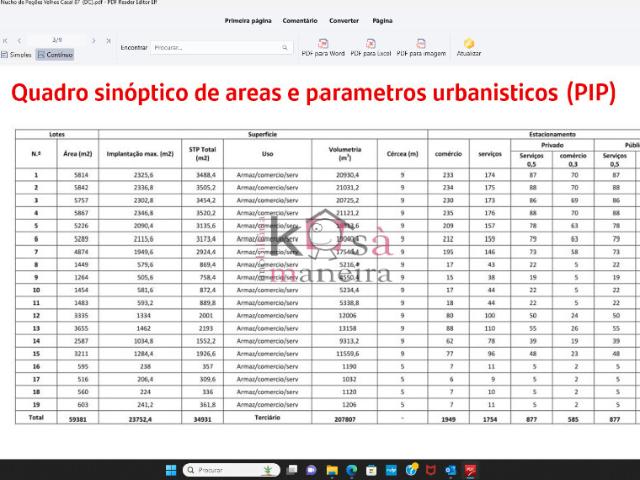
Task: Convert using PDF para Excel
Action: point(371,48)
